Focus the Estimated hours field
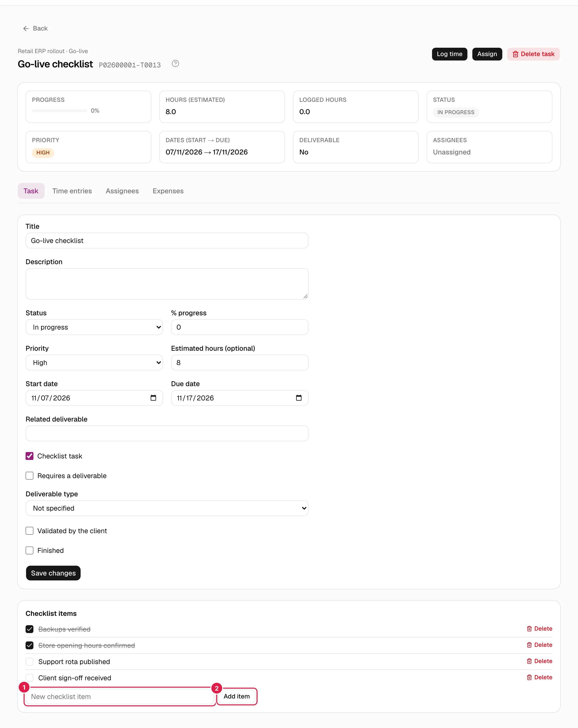This screenshot has height=728, width=578. pos(240,362)
